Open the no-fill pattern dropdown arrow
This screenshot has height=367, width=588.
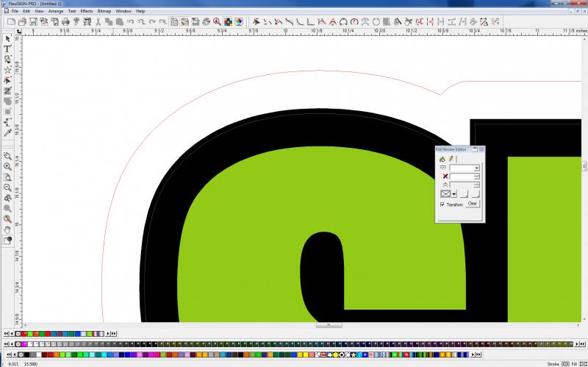(x=454, y=194)
